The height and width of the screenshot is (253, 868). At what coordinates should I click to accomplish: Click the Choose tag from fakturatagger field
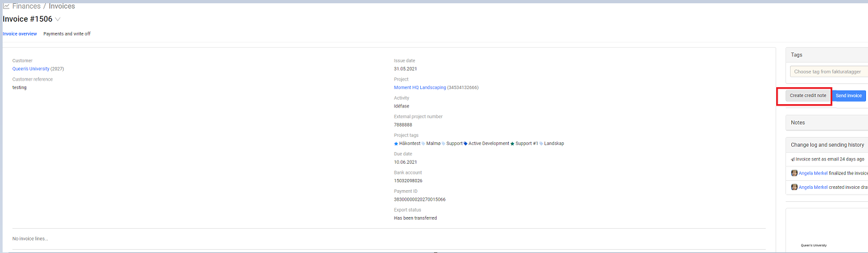tap(829, 71)
